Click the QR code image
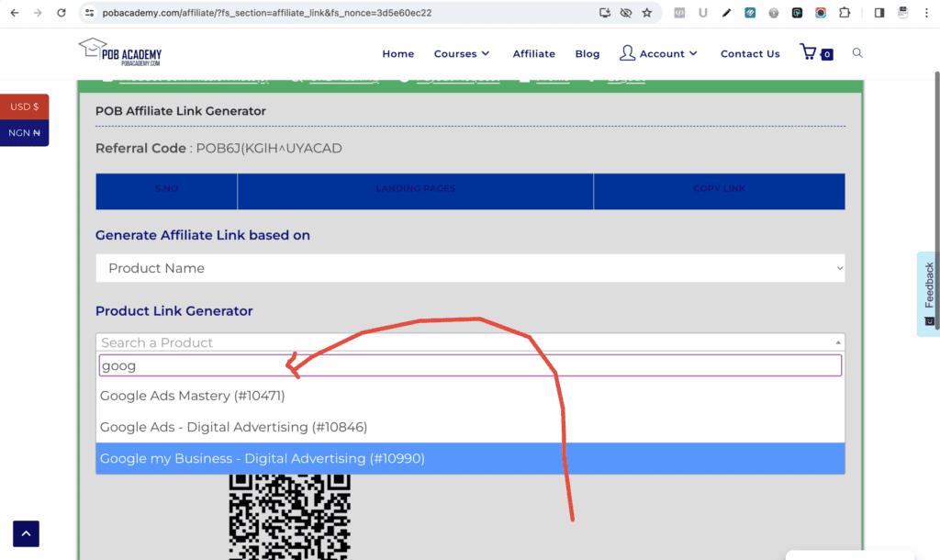 tap(289, 517)
